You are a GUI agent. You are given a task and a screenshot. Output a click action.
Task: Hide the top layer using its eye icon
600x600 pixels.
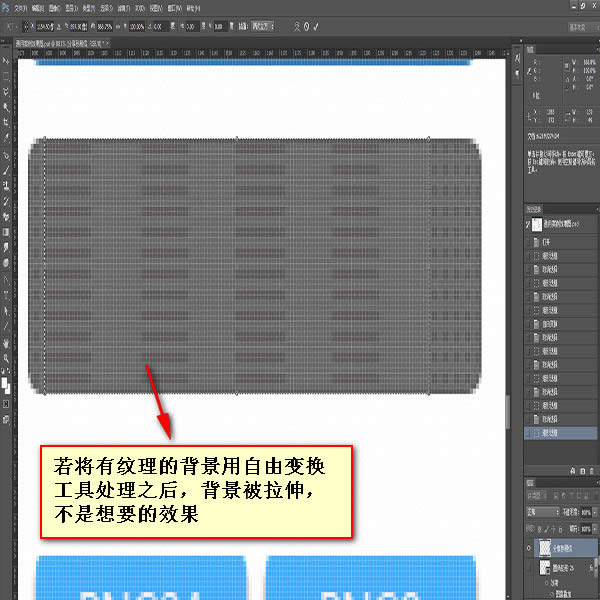click(x=529, y=549)
